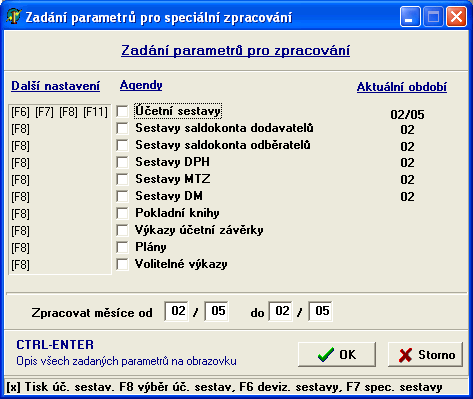Click the [F8] entry beside Pokladní knihy
Viewport: 473px width, 399px height.
click(x=20, y=214)
